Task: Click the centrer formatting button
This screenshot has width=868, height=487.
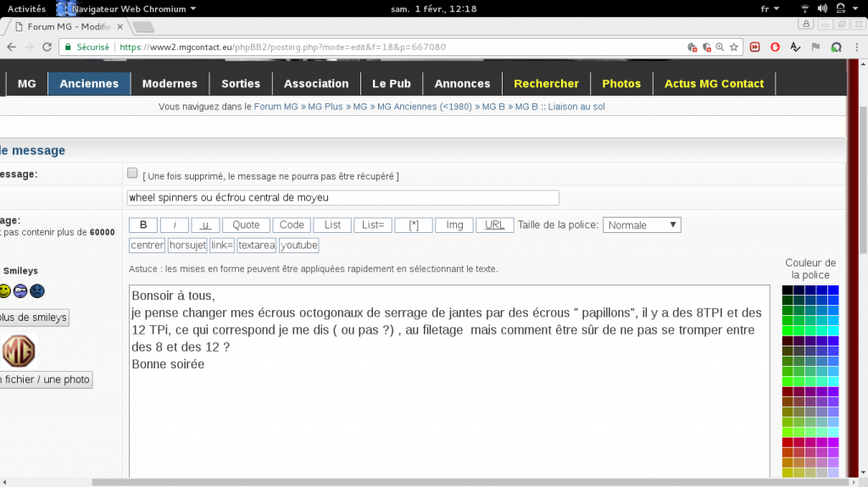Action: [147, 245]
